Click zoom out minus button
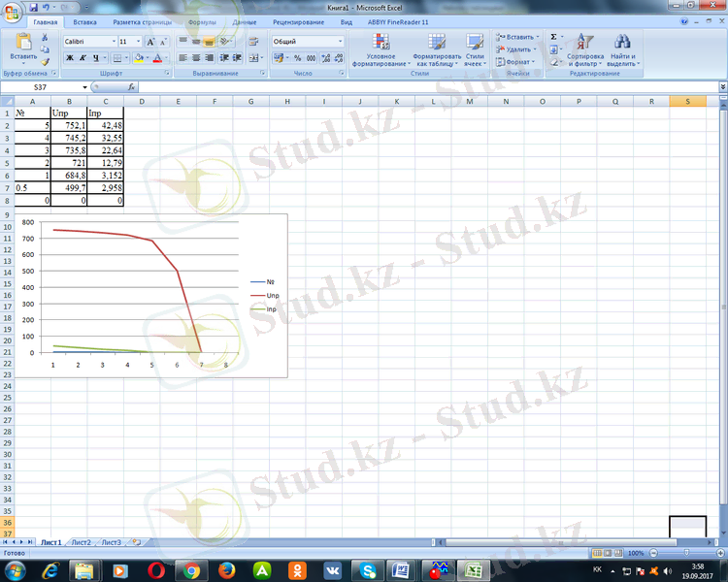The width and height of the screenshot is (728, 582). (653, 553)
